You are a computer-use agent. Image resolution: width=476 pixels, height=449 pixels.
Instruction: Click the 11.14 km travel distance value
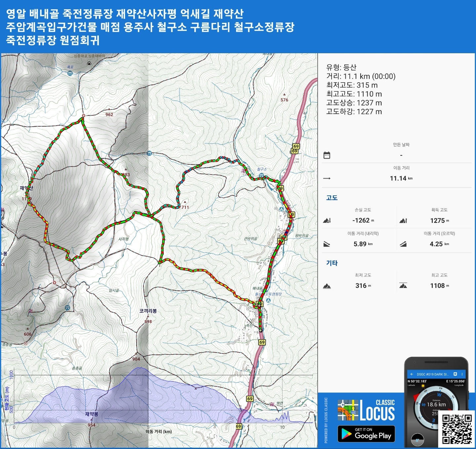(401, 179)
